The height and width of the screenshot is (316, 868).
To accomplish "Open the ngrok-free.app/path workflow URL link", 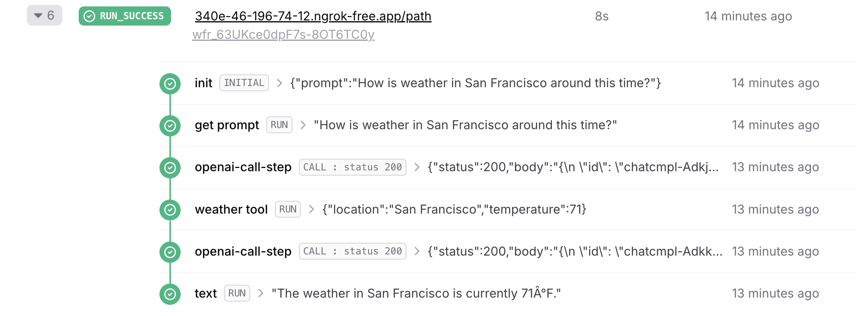I will click(x=313, y=16).
